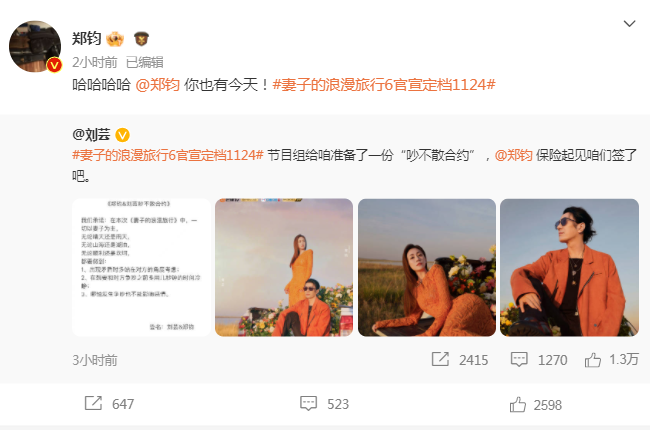The image size is (650, 430).
Task: Click the @郑钧 mention in post text
Action: click(158, 85)
